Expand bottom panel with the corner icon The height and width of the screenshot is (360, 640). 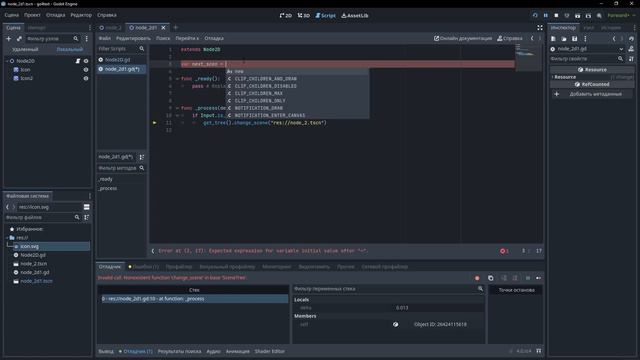539,351
